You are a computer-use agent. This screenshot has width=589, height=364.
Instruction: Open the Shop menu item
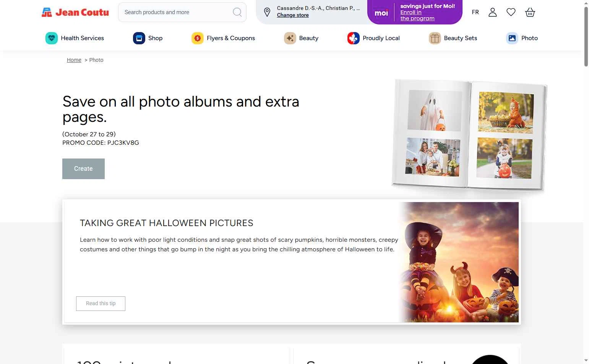[148, 38]
